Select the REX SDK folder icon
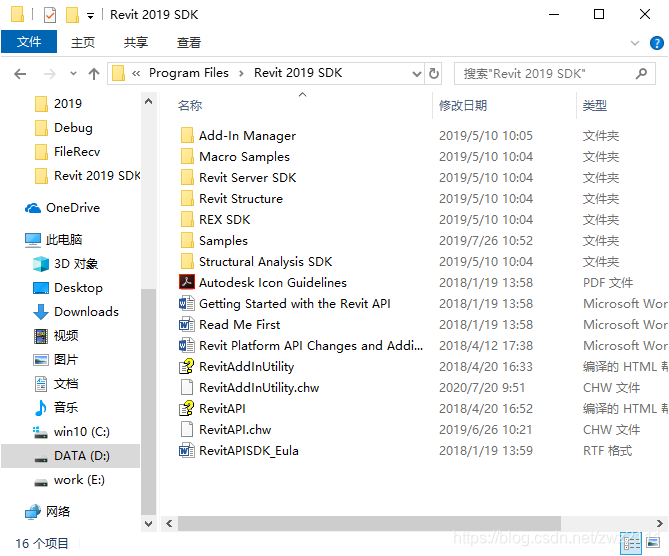This screenshot has width=669, height=556. [x=187, y=219]
